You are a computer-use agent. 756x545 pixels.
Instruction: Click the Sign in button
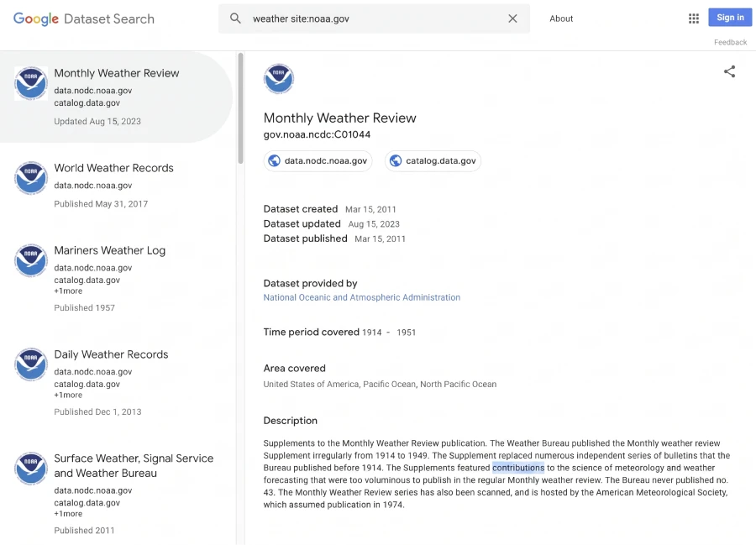click(730, 18)
